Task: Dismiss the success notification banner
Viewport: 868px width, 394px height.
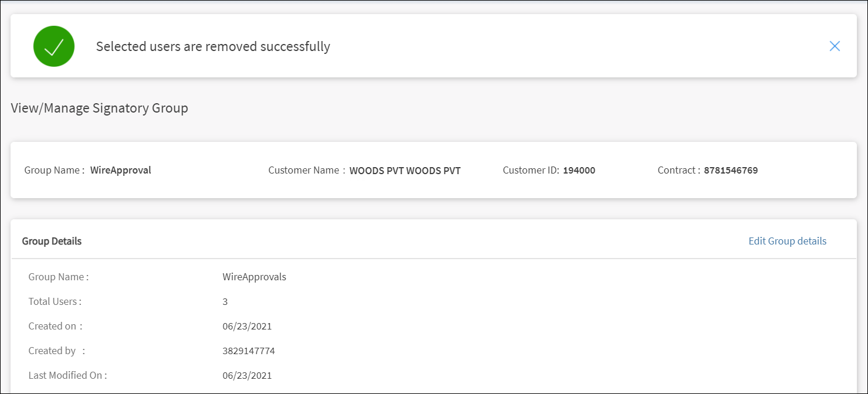Action: point(835,46)
